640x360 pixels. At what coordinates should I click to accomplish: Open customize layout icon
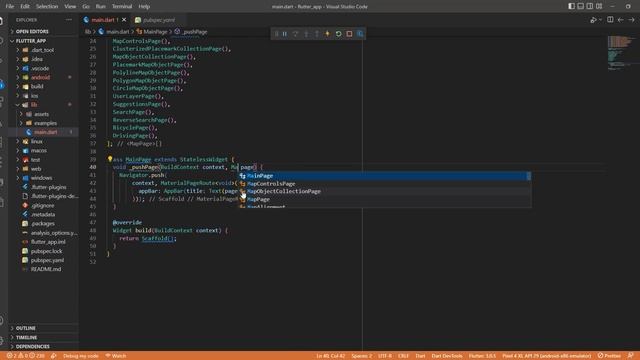tap(599, 6)
